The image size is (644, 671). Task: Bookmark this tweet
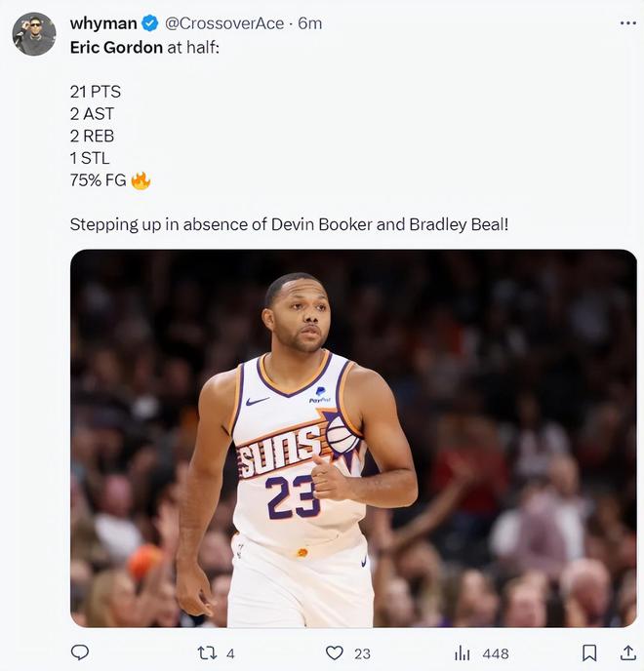coord(589,652)
